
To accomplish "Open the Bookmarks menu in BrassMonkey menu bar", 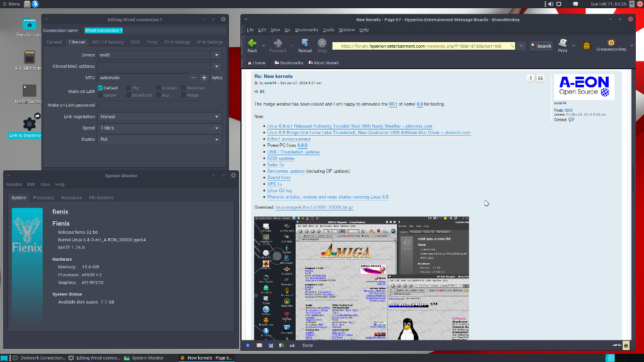I will [x=306, y=30].
